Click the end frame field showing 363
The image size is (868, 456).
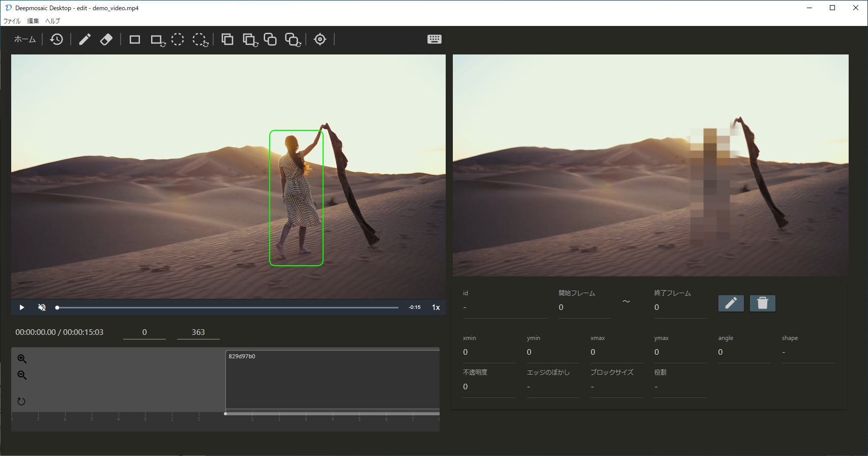pyautogui.click(x=198, y=332)
